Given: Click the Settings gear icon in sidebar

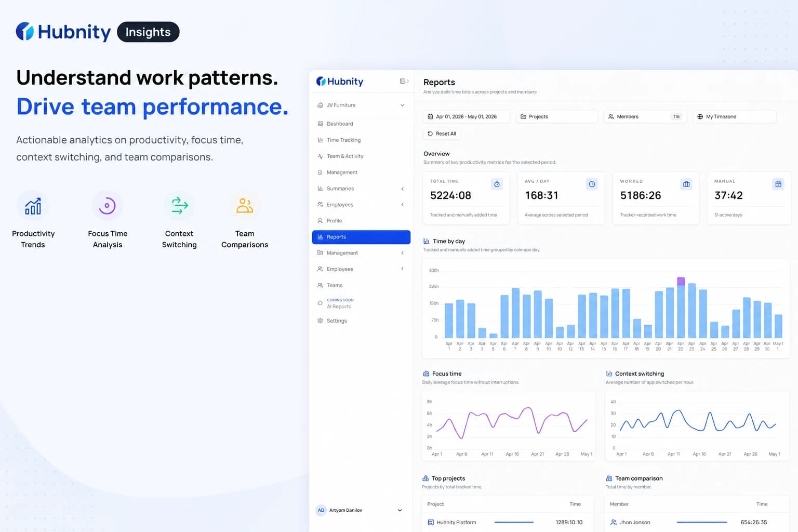Looking at the screenshot, I should pos(320,321).
